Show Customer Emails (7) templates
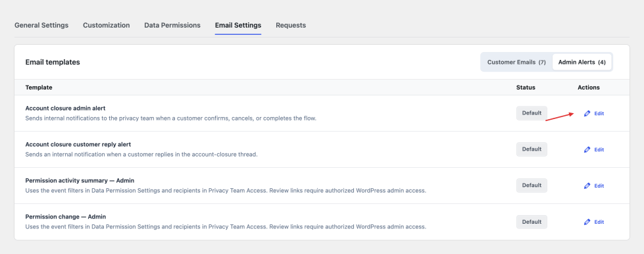Screen dimensions: 644x254 (516, 62)
